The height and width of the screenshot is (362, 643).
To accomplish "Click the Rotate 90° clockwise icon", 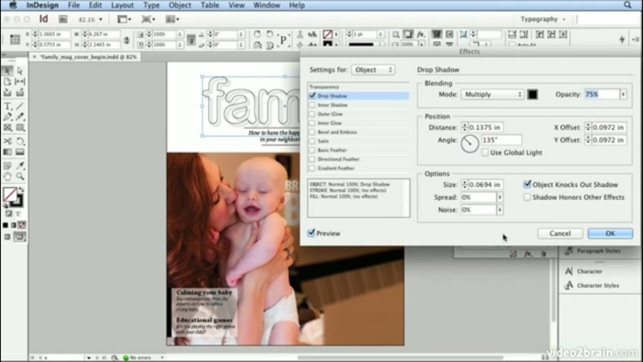I will [x=257, y=34].
